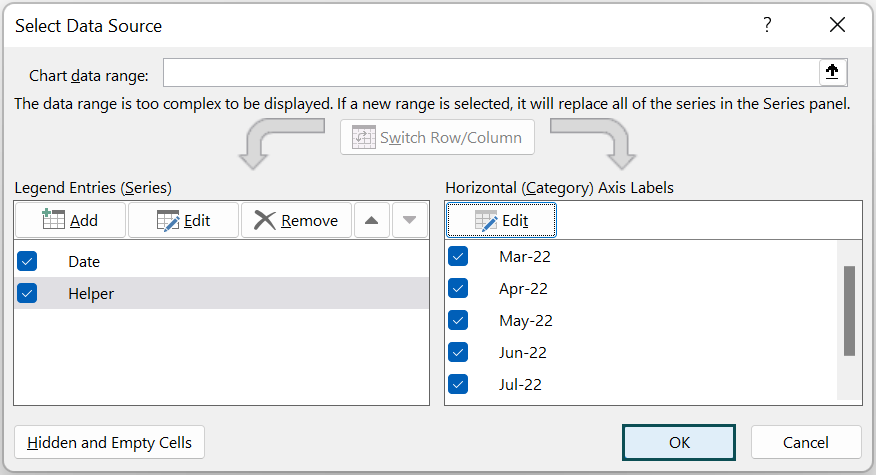Click the category list scrollbar thumb

(849, 310)
